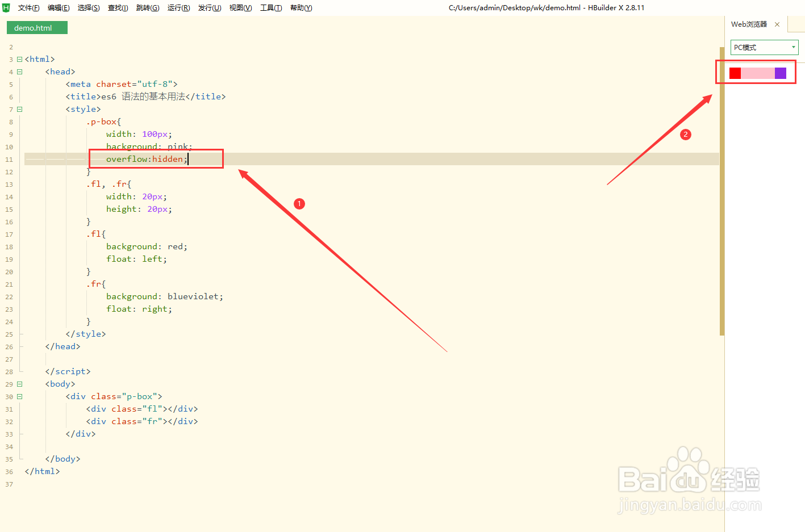Click the HBuilder X logo icon

(x=6, y=7)
